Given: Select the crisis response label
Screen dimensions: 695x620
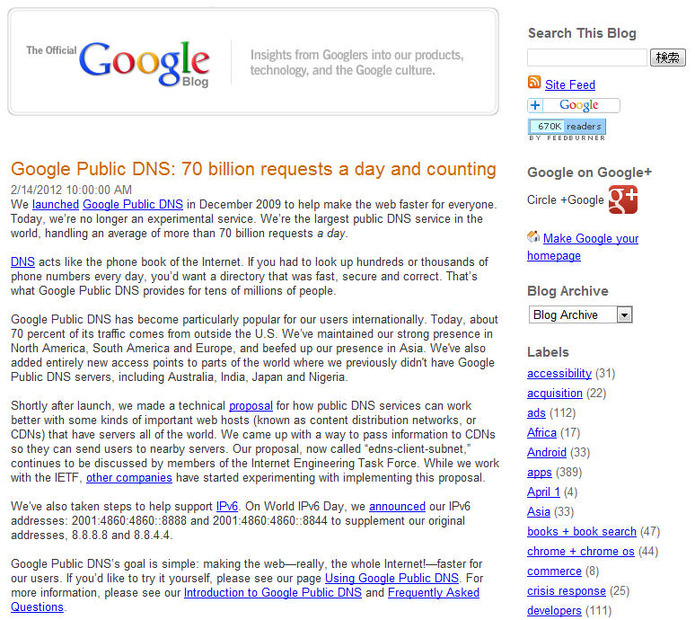Looking at the screenshot, I should [566, 591].
